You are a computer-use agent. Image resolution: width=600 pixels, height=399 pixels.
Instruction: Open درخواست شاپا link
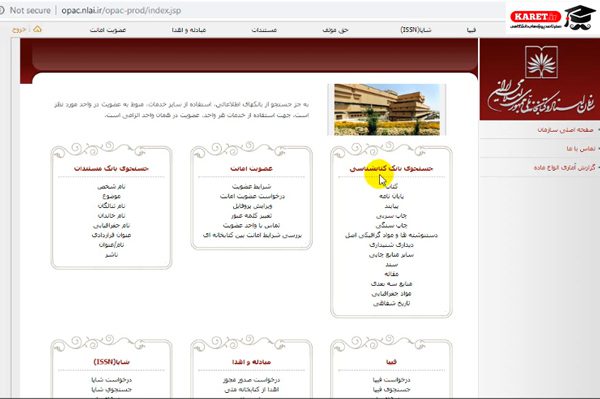coord(111,380)
